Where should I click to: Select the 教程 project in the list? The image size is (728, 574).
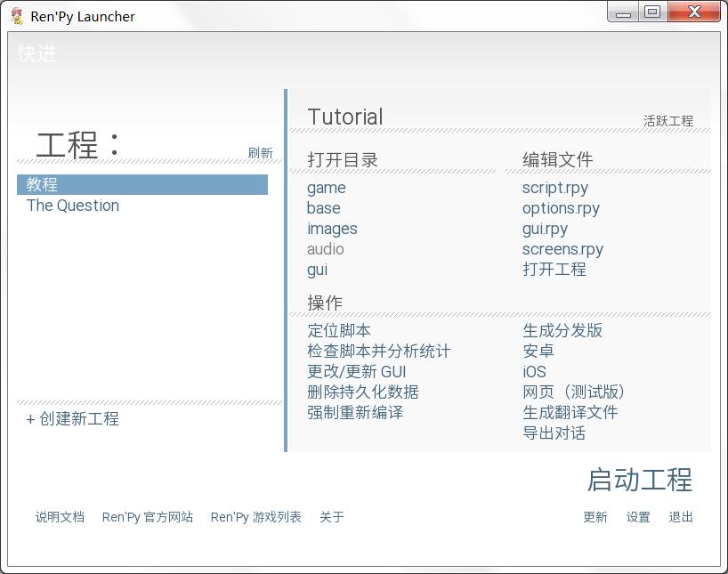click(x=142, y=184)
